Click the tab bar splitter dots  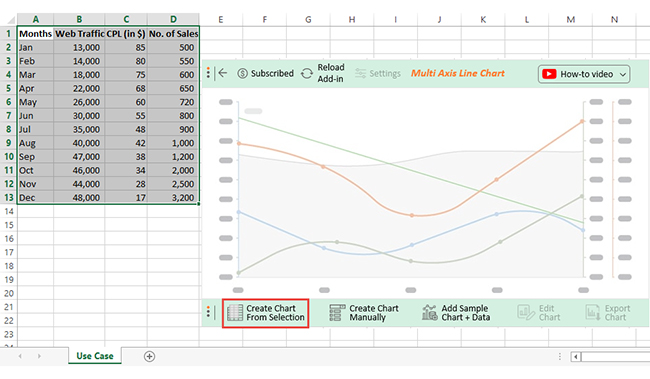[560, 357]
